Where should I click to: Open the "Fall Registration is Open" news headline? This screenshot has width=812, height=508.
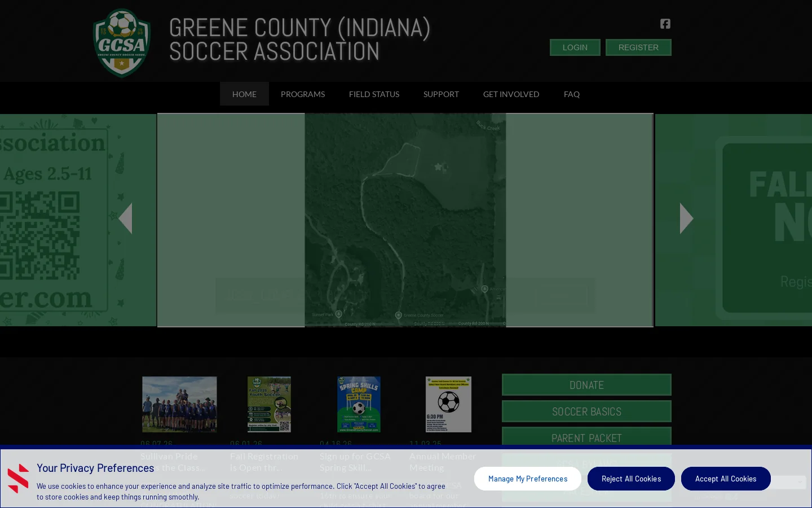tap(264, 462)
